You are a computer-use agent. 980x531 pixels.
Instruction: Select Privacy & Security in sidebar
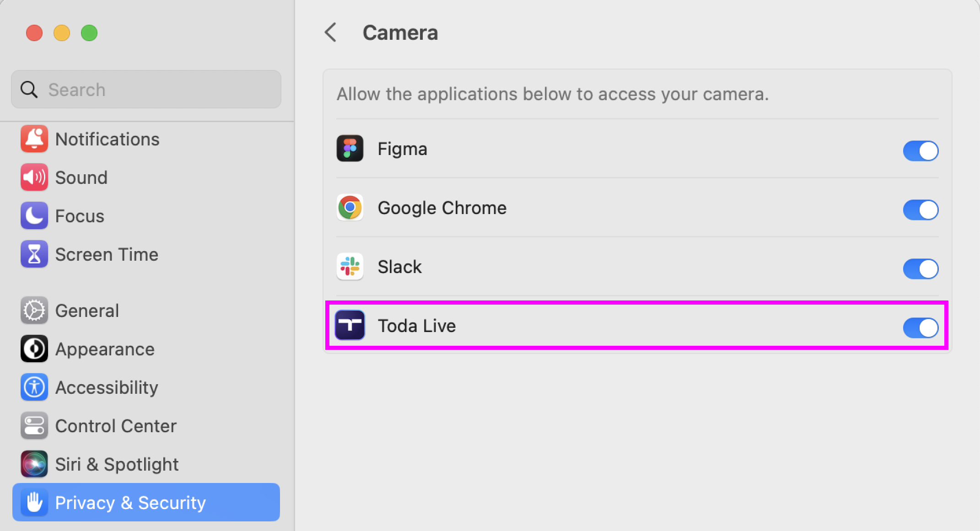tap(145, 503)
